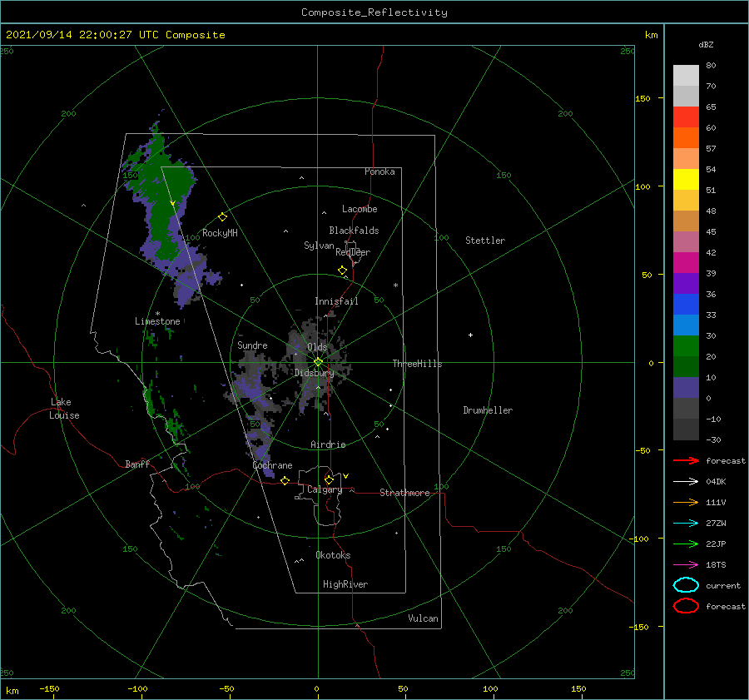Click the Olds city label
Screen dimensions: 749x700
tap(317, 347)
